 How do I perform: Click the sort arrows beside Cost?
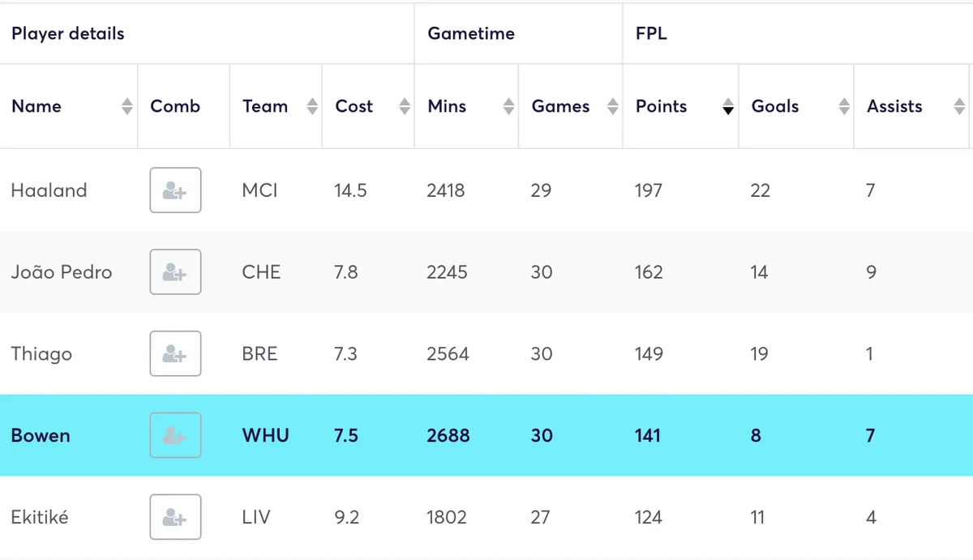point(404,106)
